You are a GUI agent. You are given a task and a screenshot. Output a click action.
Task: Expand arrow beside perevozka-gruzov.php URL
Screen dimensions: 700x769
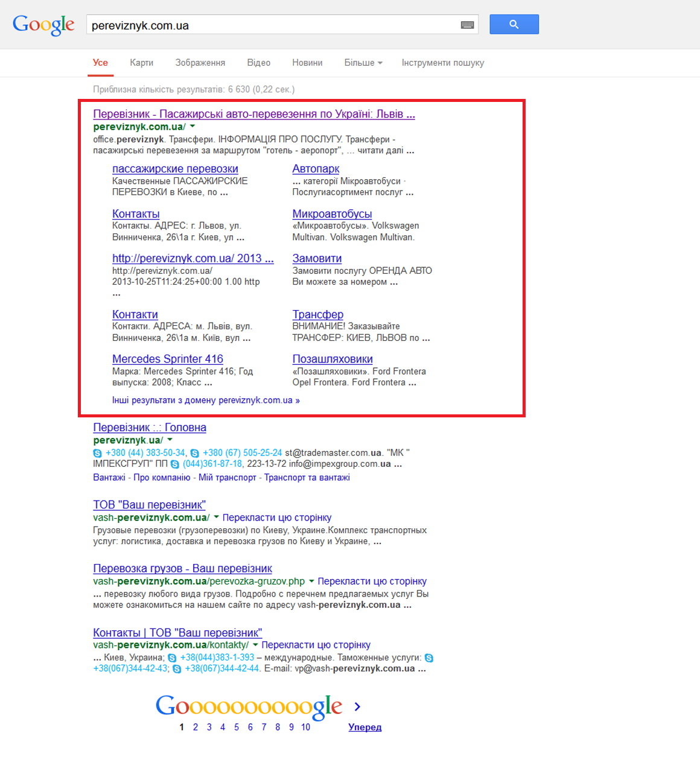pyautogui.click(x=311, y=581)
